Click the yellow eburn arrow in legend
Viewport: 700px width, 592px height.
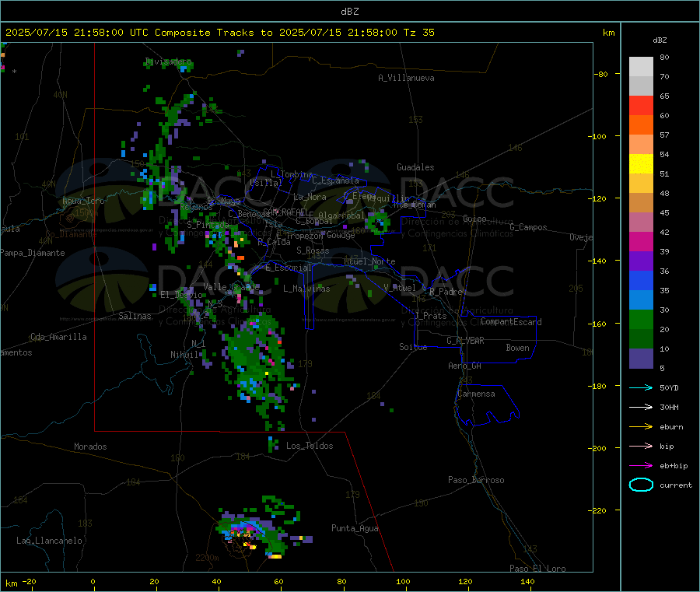641,427
